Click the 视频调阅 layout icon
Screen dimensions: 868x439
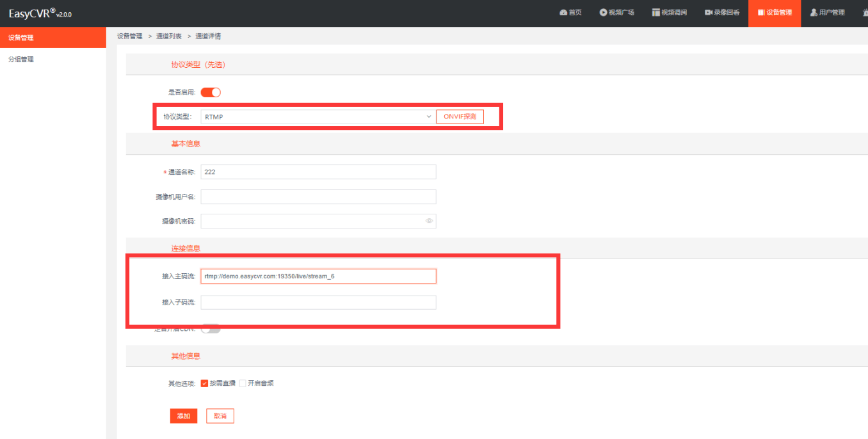pos(655,13)
